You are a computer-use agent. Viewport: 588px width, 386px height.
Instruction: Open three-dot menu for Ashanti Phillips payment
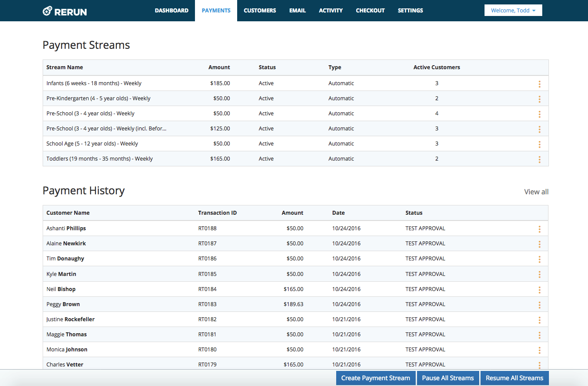click(539, 229)
